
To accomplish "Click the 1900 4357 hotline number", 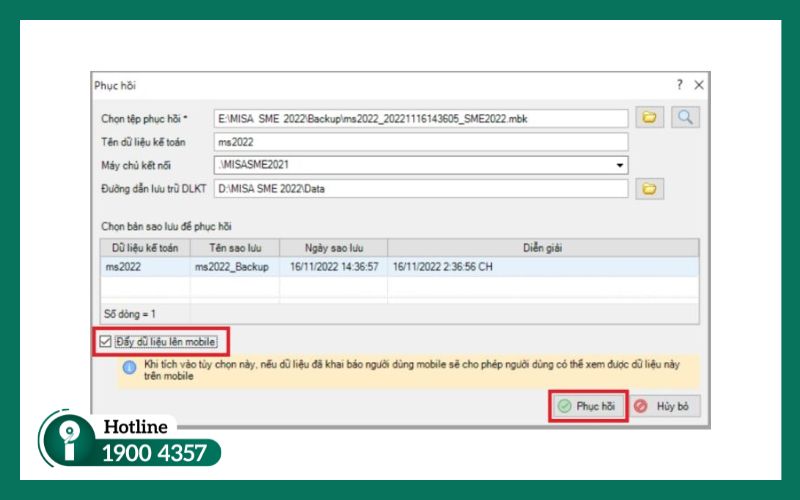I will click(154, 453).
